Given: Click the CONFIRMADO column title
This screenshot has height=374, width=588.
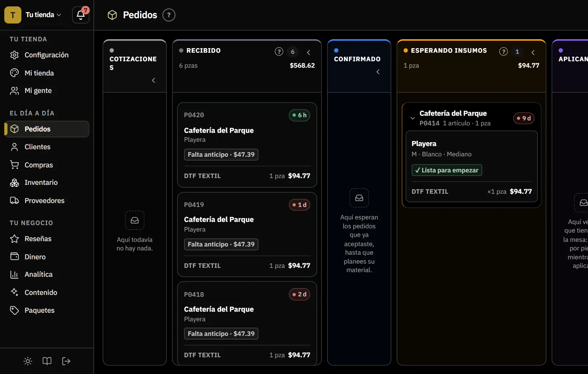Looking at the screenshot, I should (357, 59).
